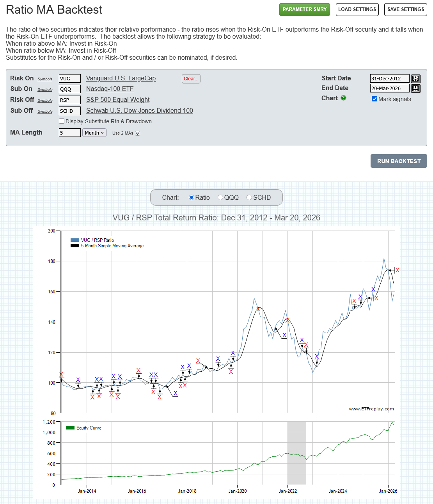
Task: Select the SCHD chart radio button
Action: tap(249, 197)
